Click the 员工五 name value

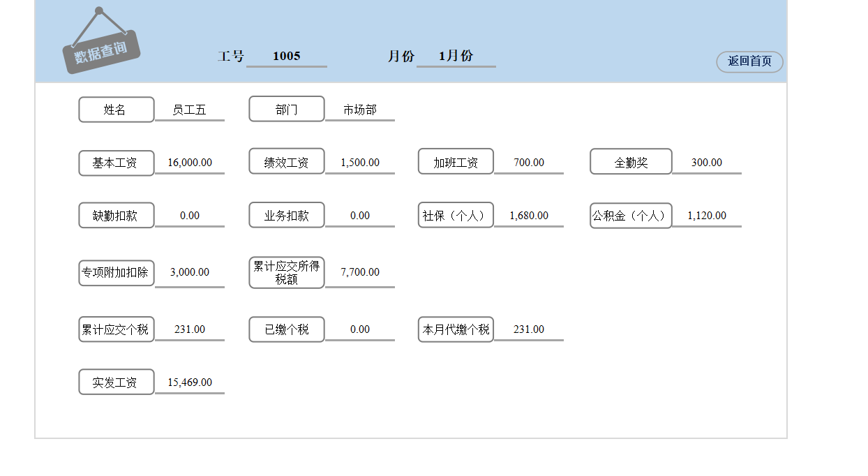coord(190,110)
